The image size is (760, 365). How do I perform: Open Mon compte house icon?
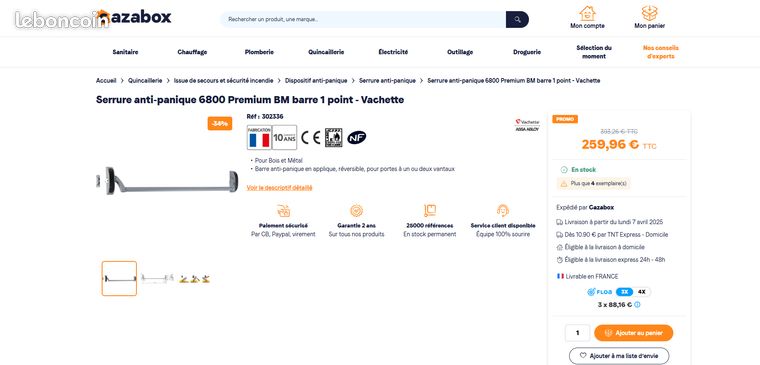tap(587, 13)
